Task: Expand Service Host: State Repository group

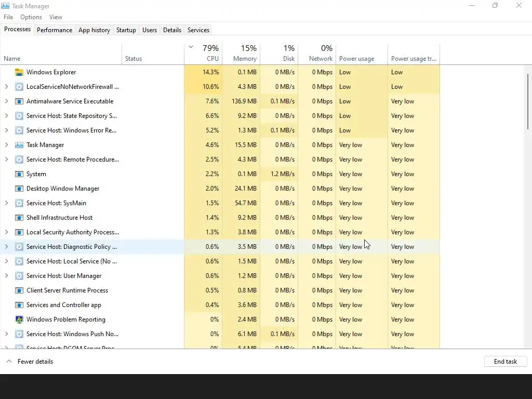Action: click(x=6, y=116)
